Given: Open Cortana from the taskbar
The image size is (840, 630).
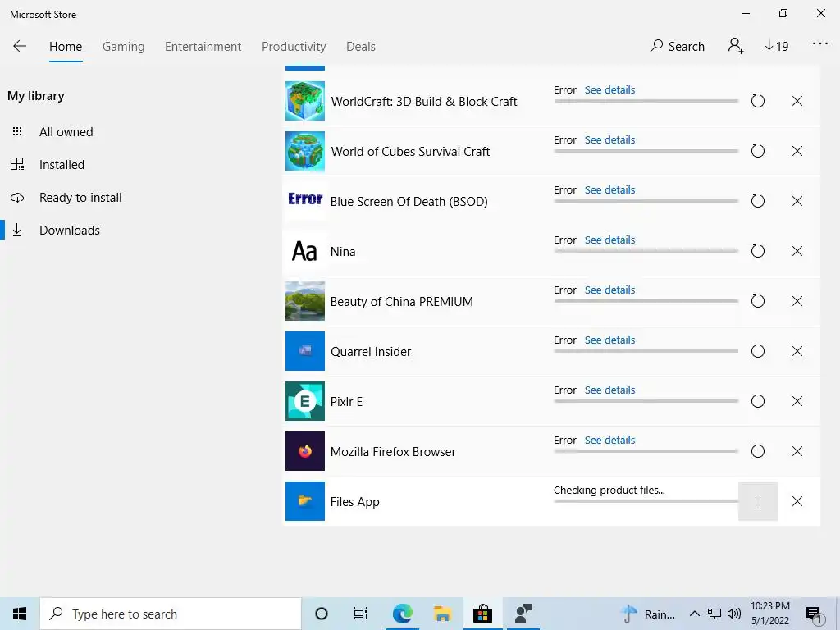Looking at the screenshot, I should [322, 614].
